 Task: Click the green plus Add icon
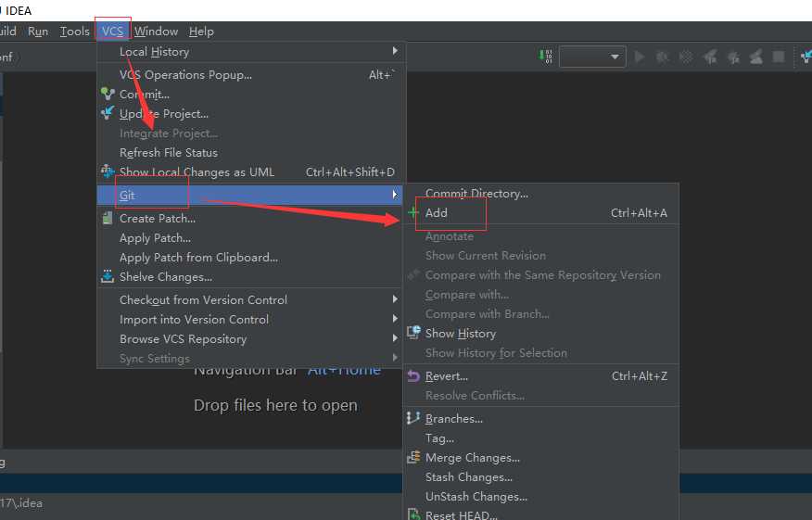(413, 212)
